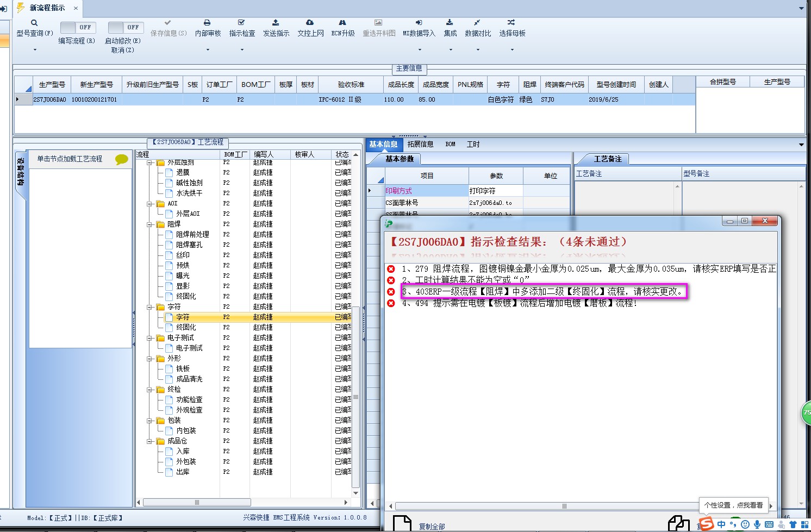The height and width of the screenshot is (532, 811).
Task: Open the IME toolbox grid icon
Action: (x=804, y=524)
